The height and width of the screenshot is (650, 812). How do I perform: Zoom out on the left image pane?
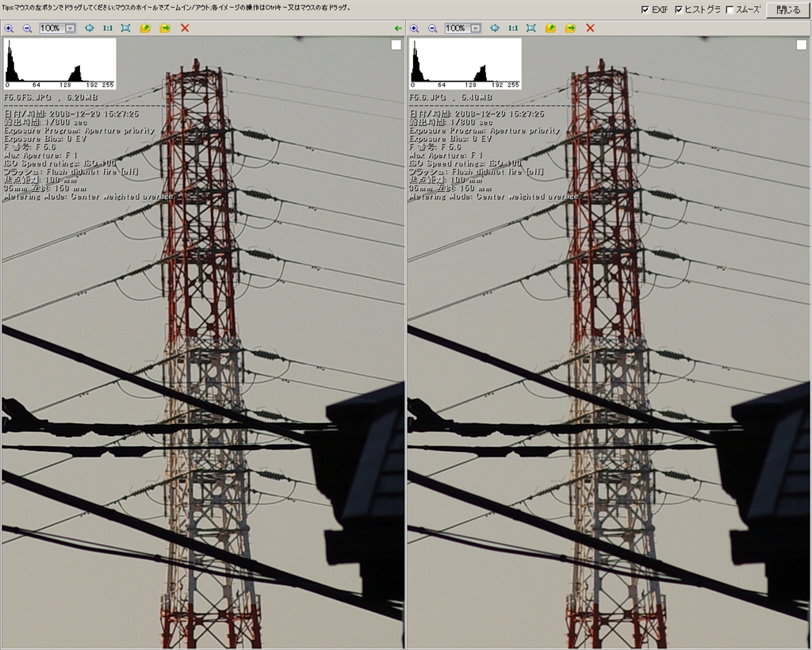[x=27, y=29]
